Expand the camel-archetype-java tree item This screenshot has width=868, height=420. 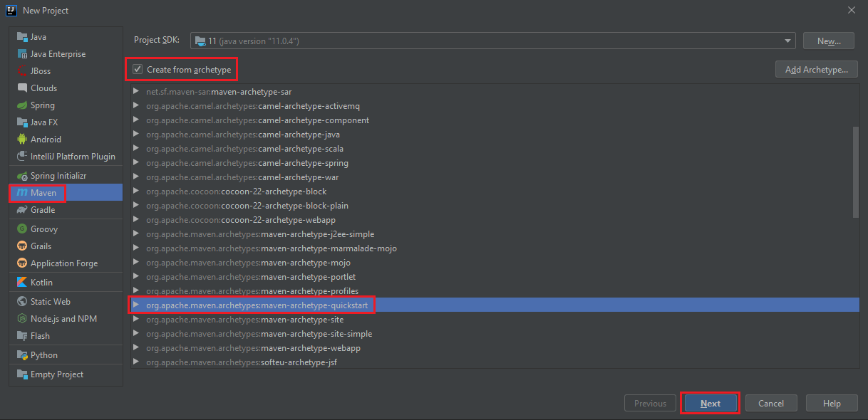(135, 134)
